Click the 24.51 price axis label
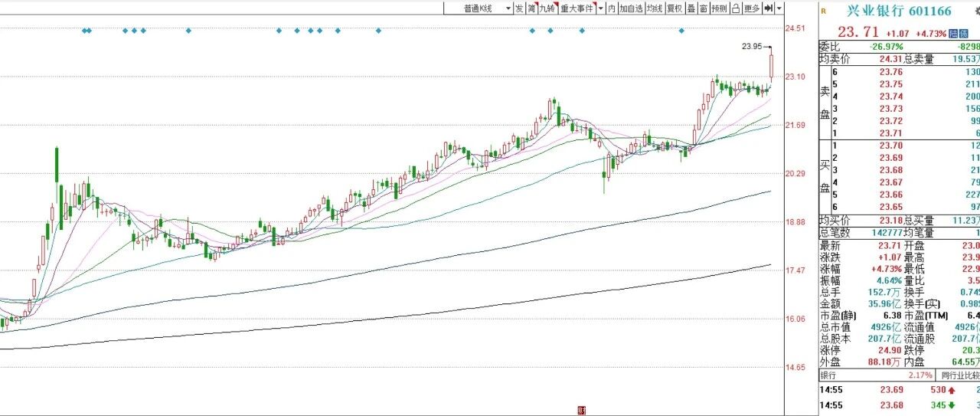 795,28
